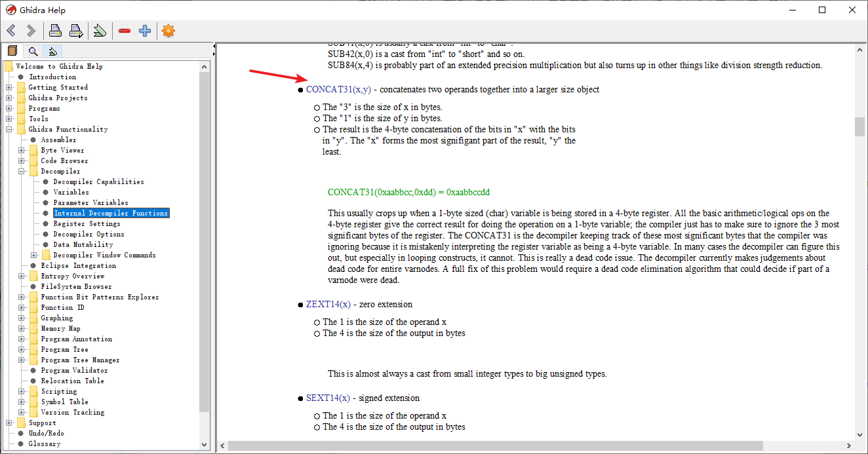The height and width of the screenshot is (454, 868).
Task: Click folder icon next to Graphing
Action: (x=33, y=318)
